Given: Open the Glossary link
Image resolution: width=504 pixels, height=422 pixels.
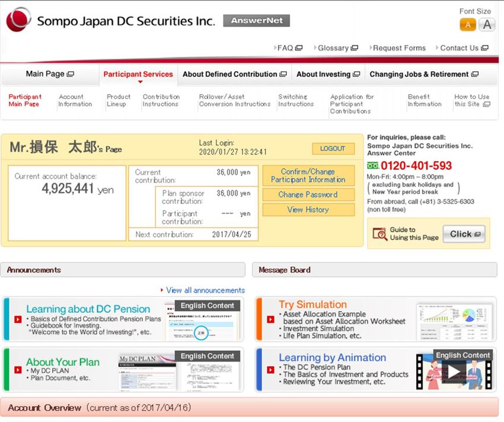Looking at the screenshot, I should click(x=336, y=48).
